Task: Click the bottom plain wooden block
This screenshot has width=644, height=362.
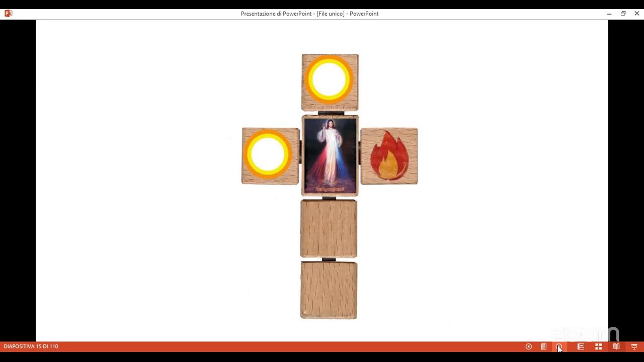Action: (x=329, y=290)
